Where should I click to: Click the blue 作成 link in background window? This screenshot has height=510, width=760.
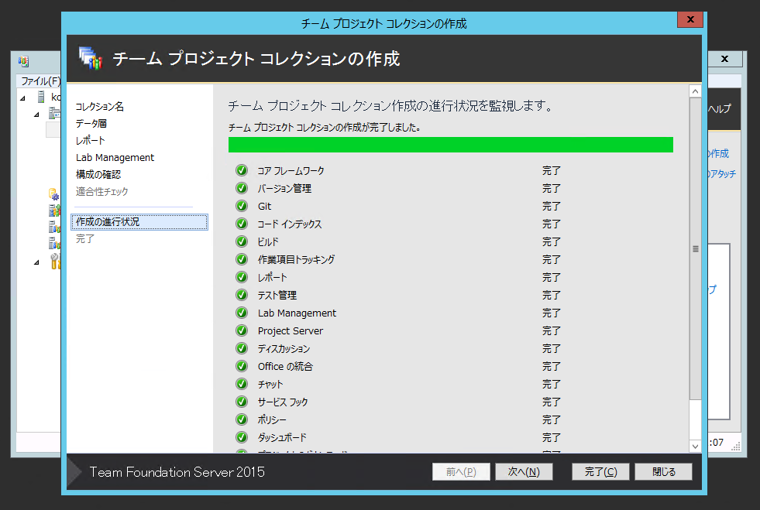click(x=718, y=153)
